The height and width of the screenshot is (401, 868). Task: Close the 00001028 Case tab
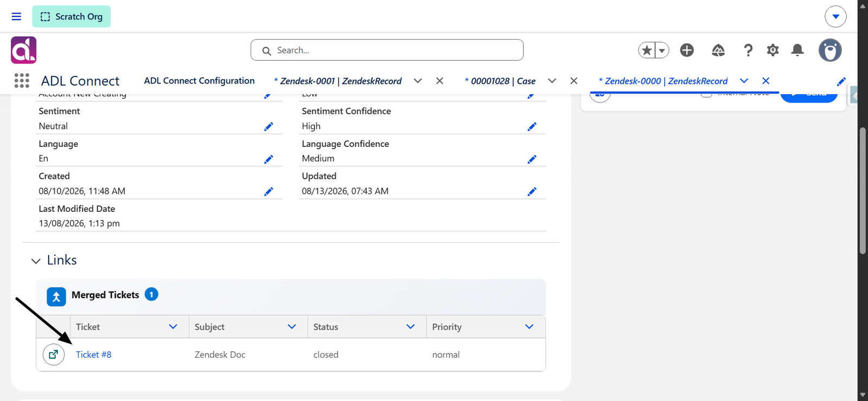coord(574,81)
